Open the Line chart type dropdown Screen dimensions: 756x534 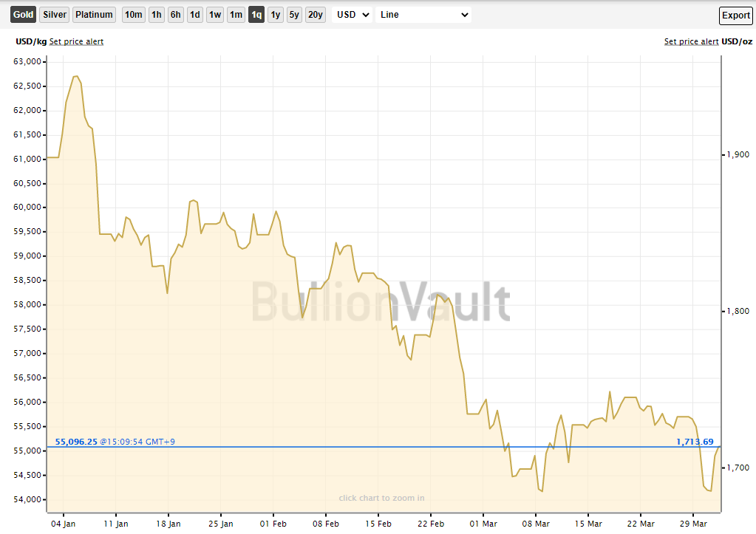(423, 15)
